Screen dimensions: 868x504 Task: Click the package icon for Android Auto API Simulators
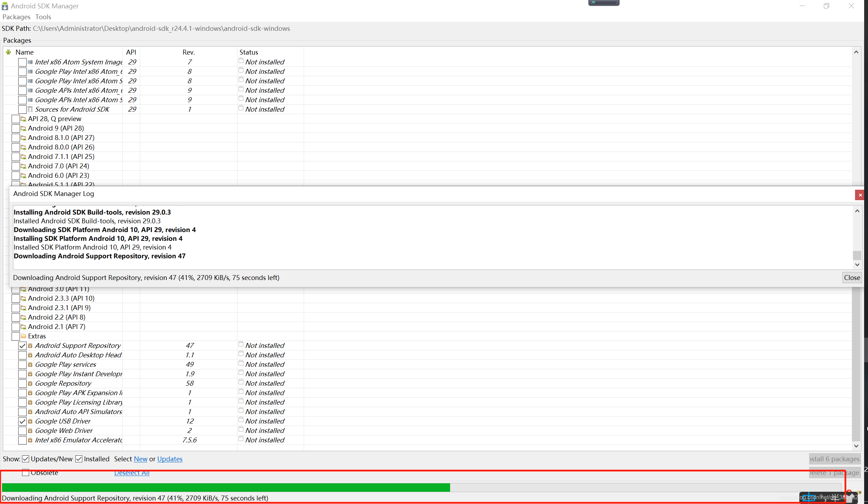click(30, 412)
